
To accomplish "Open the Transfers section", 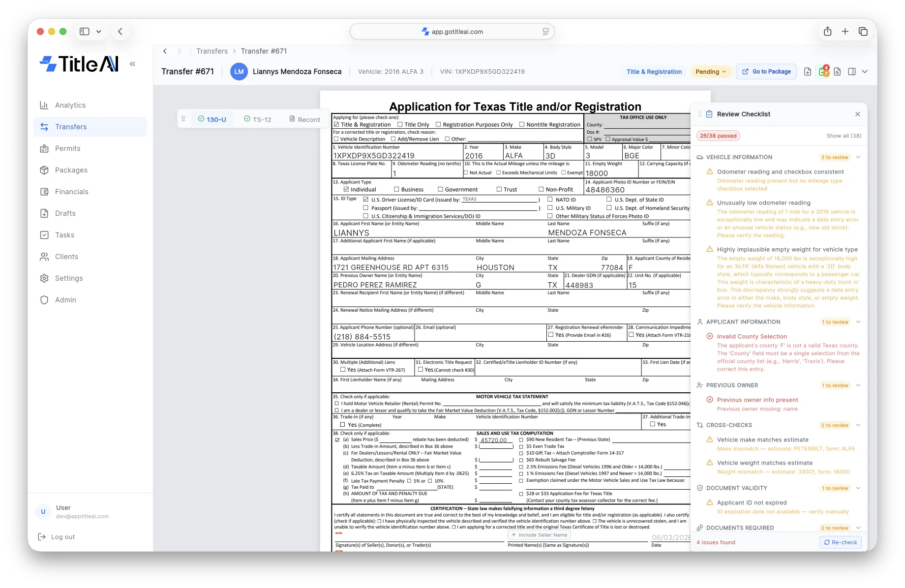I will point(90,127).
